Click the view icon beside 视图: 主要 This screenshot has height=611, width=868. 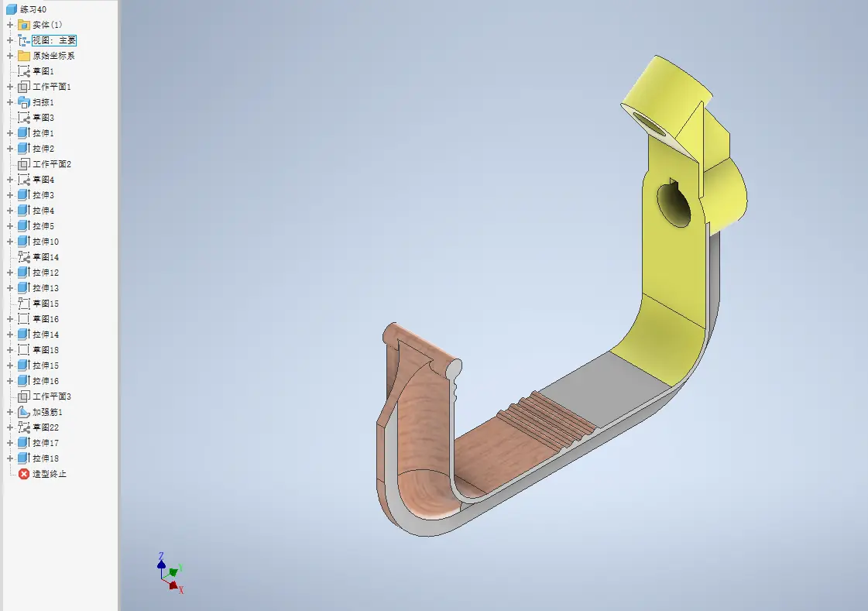point(23,40)
